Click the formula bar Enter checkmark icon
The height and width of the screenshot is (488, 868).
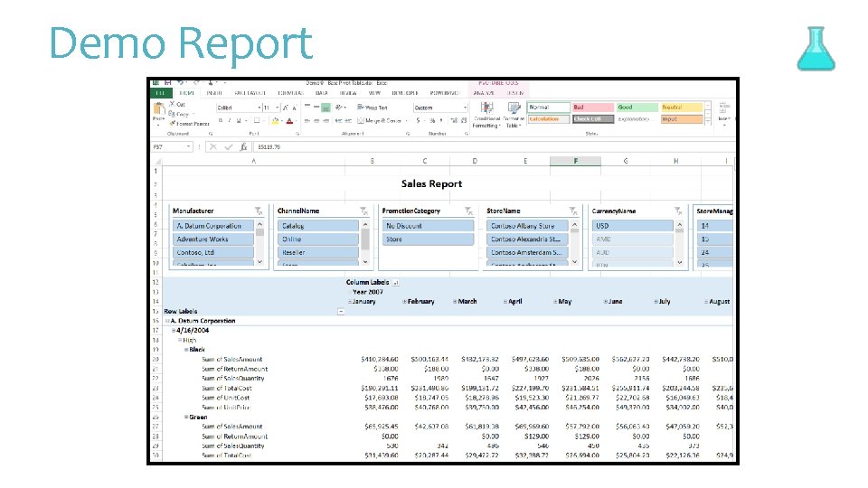coord(229,146)
